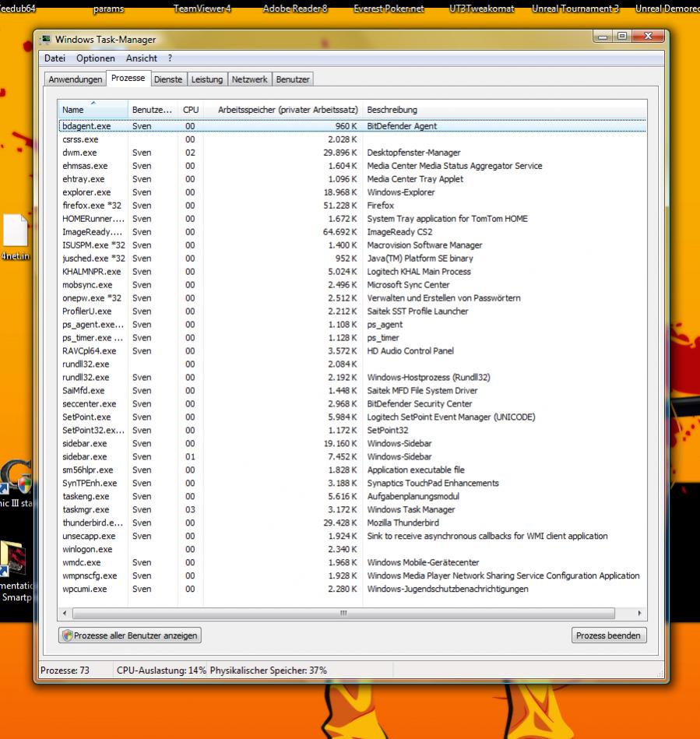
Task: Select the ImageReady process row
Action: (x=352, y=231)
